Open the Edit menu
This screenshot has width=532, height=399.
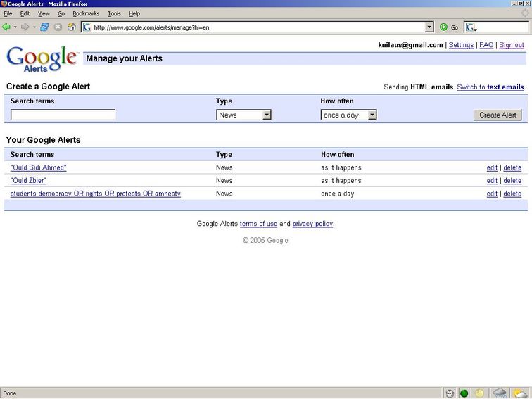[x=25, y=13]
